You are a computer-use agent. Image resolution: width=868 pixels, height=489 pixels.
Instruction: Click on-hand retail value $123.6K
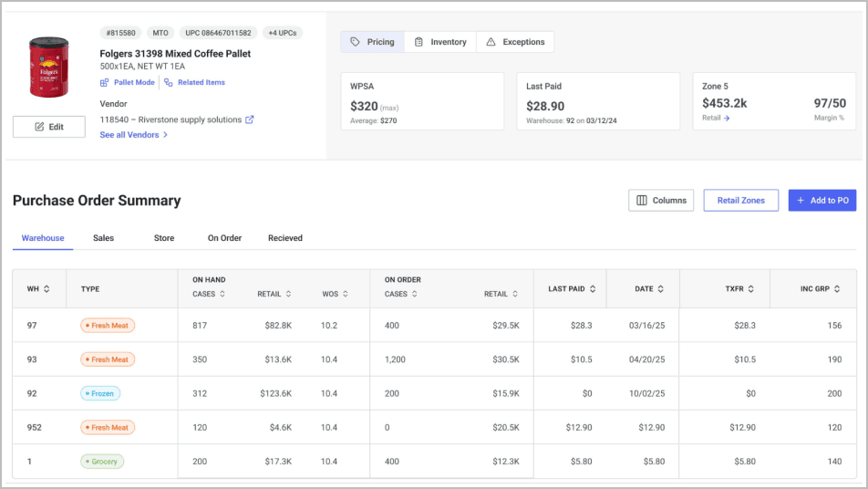pyautogui.click(x=275, y=394)
